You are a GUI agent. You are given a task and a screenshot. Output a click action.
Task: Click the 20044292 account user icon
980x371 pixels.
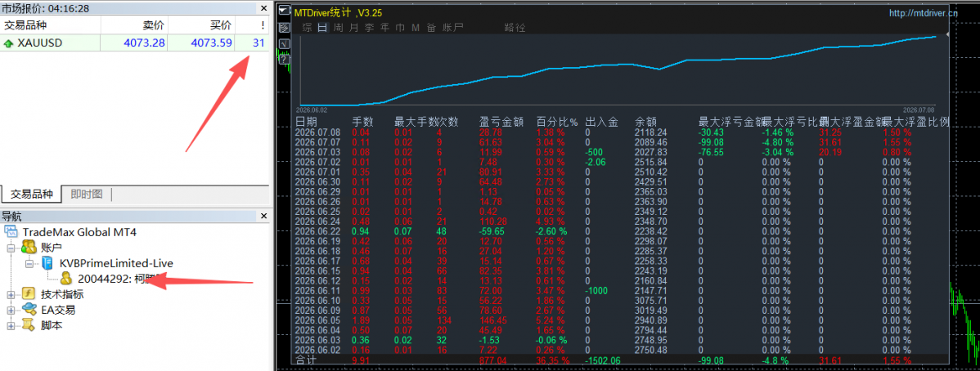tap(67, 279)
